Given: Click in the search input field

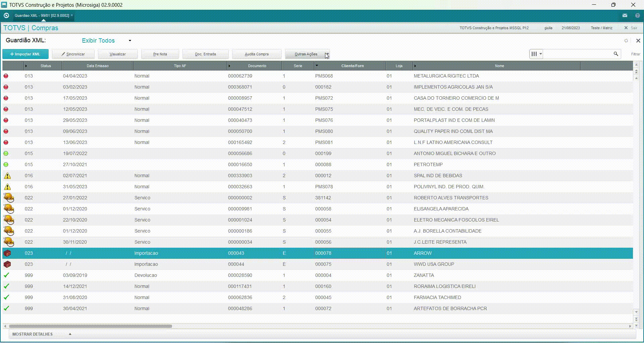Looking at the screenshot, I should point(578,54).
